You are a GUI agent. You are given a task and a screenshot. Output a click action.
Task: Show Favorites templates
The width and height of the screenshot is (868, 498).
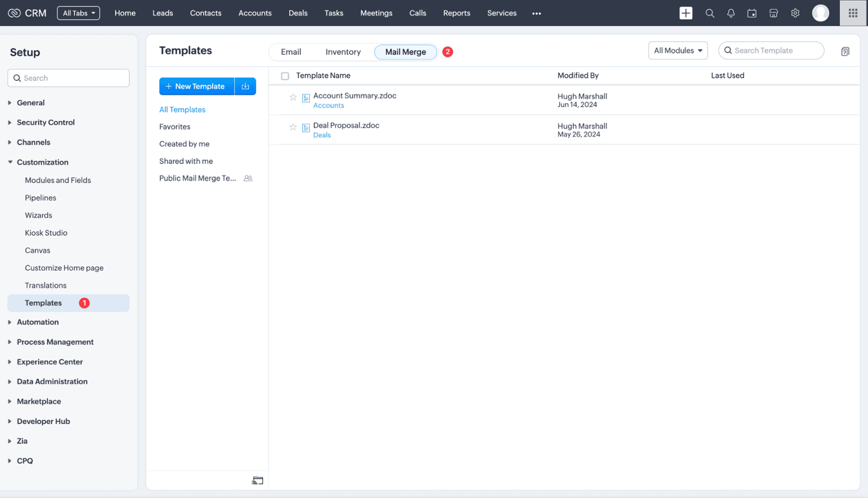pyautogui.click(x=175, y=127)
